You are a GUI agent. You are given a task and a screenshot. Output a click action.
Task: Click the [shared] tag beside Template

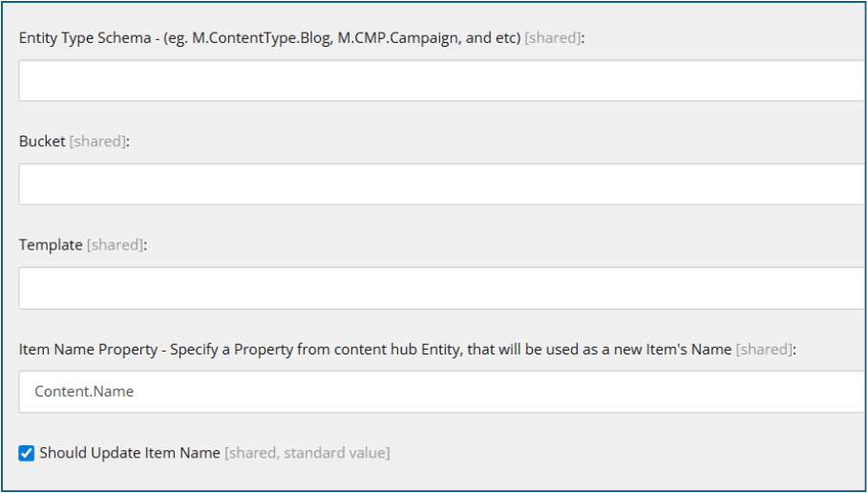(115, 245)
